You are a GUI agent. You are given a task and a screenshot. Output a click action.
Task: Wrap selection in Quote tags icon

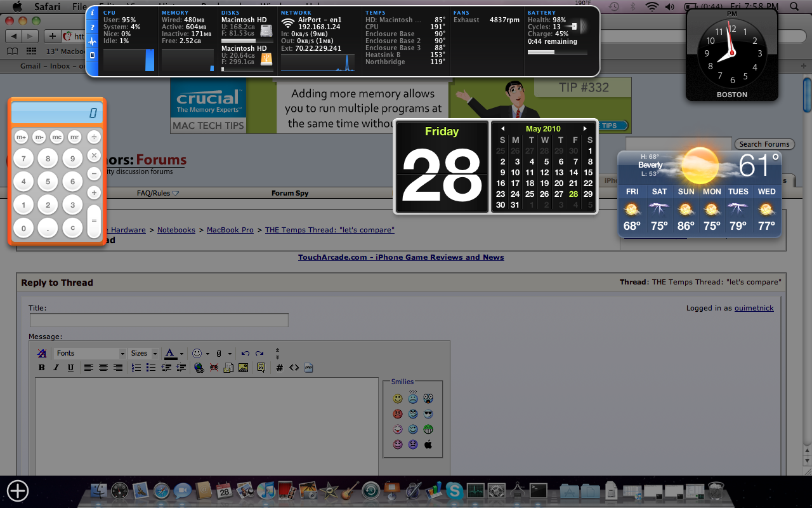pos(261,368)
